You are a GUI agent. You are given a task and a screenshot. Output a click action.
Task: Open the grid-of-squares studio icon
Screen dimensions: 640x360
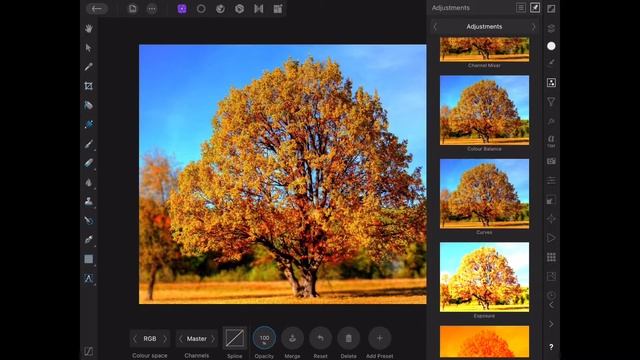tap(551, 257)
